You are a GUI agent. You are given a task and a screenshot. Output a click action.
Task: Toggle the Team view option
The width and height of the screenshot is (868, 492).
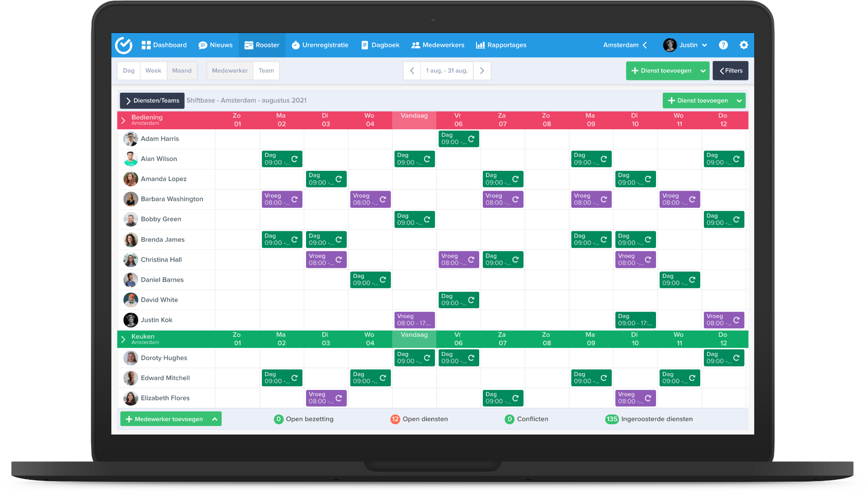tap(266, 70)
